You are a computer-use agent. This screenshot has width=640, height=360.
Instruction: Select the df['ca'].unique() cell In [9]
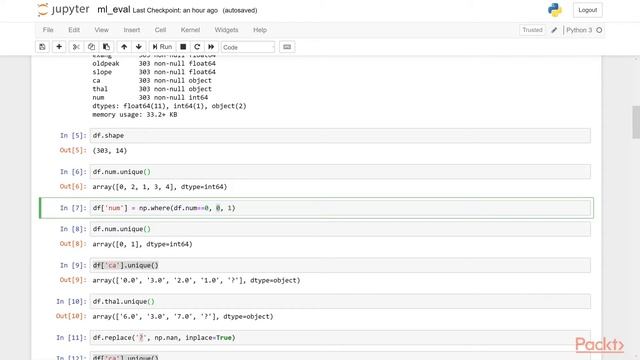click(x=340, y=265)
